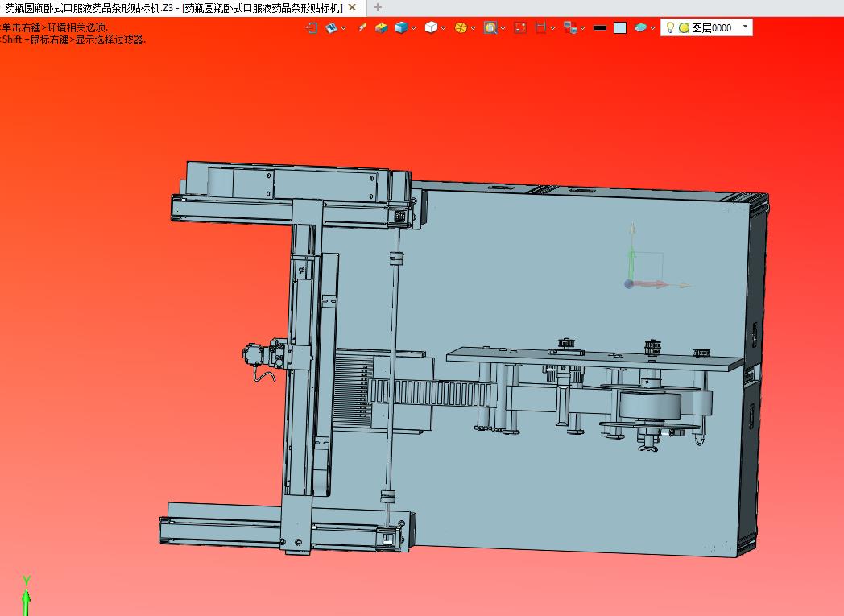Click the exit icon at toolbar start
This screenshot has height=616, width=844.
[x=311, y=27]
